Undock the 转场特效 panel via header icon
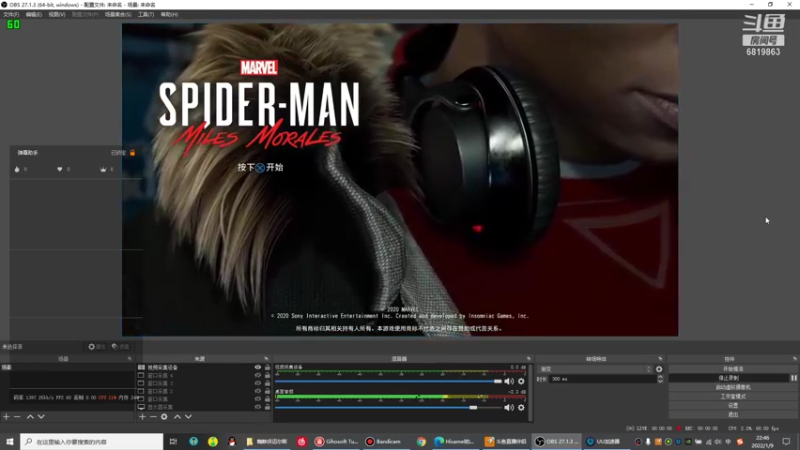 coord(660,359)
